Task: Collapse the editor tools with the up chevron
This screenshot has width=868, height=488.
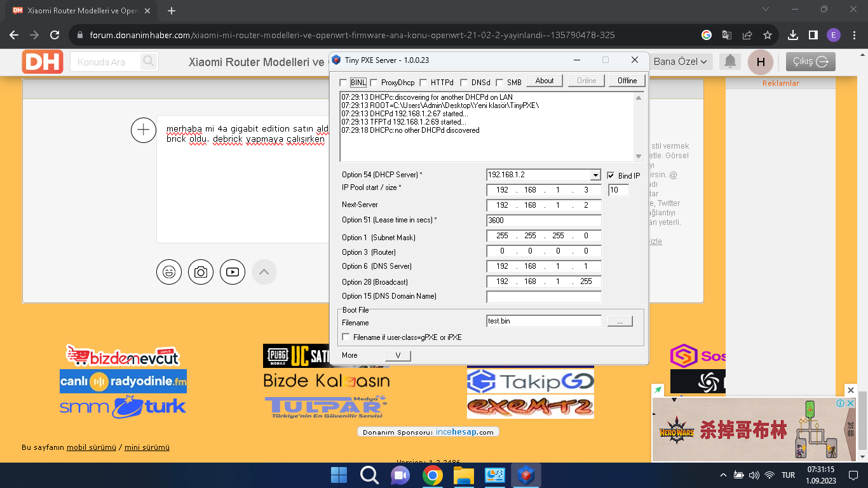Action: tap(264, 272)
